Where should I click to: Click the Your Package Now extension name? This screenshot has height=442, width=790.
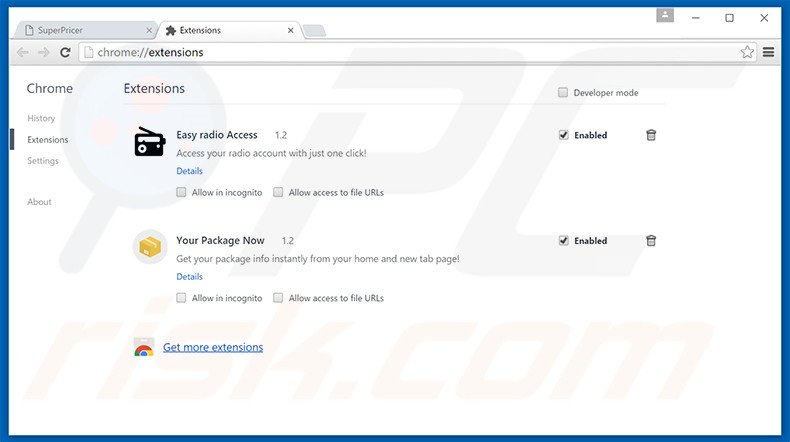[220, 241]
